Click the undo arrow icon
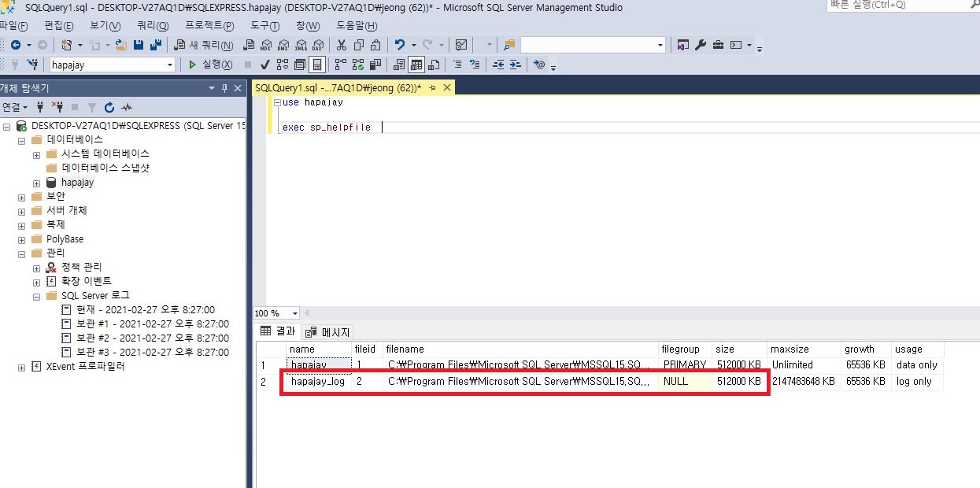The height and width of the screenshot is (488, 980). point(400,45)
